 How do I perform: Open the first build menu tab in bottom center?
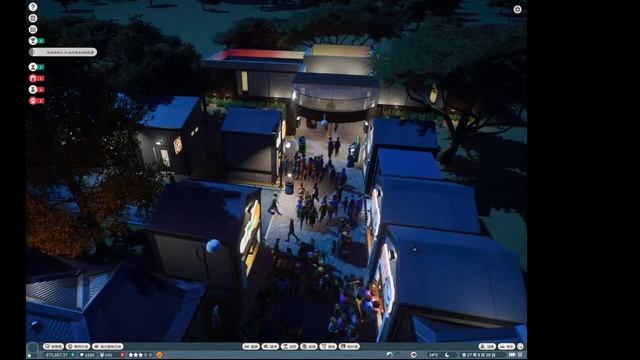click(x=251, y=347)
